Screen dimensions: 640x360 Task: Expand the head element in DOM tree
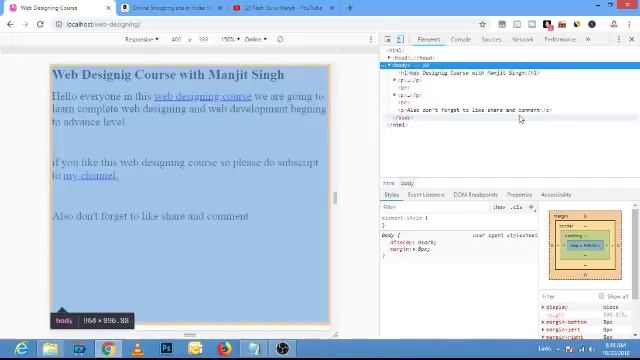pyautogui.click(x=389, y=58)
